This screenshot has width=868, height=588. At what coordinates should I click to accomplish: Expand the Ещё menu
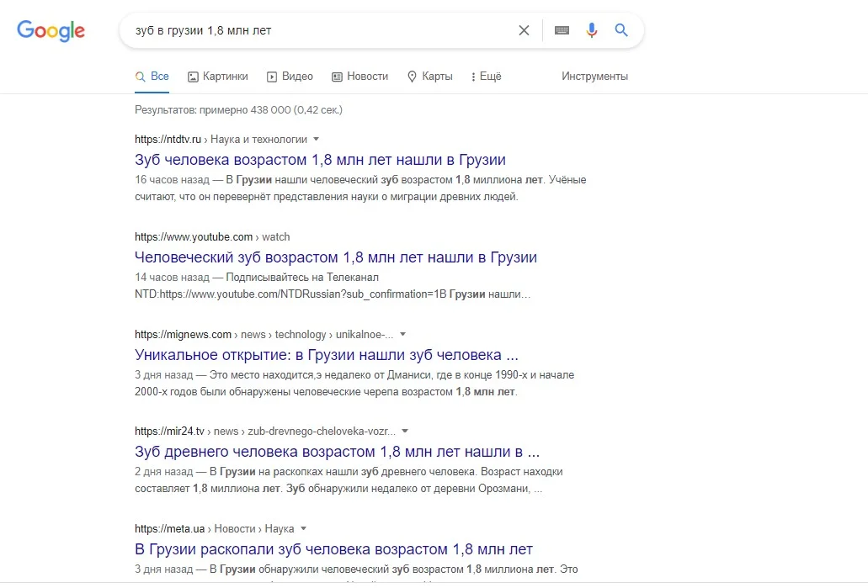point(487,76)
